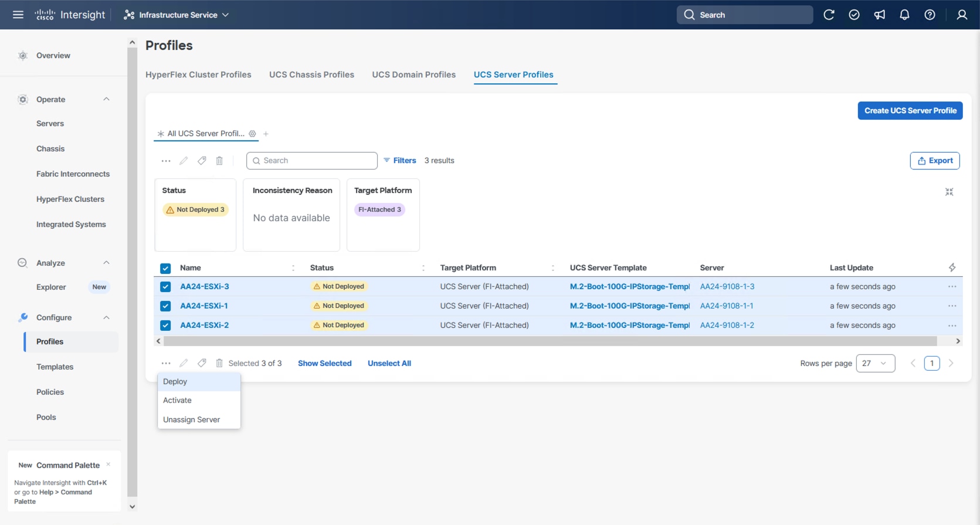Switch to UCS Chassis Profiles tab
The width and height of the screenshot is (980, 525).
(x=311, y=74)
